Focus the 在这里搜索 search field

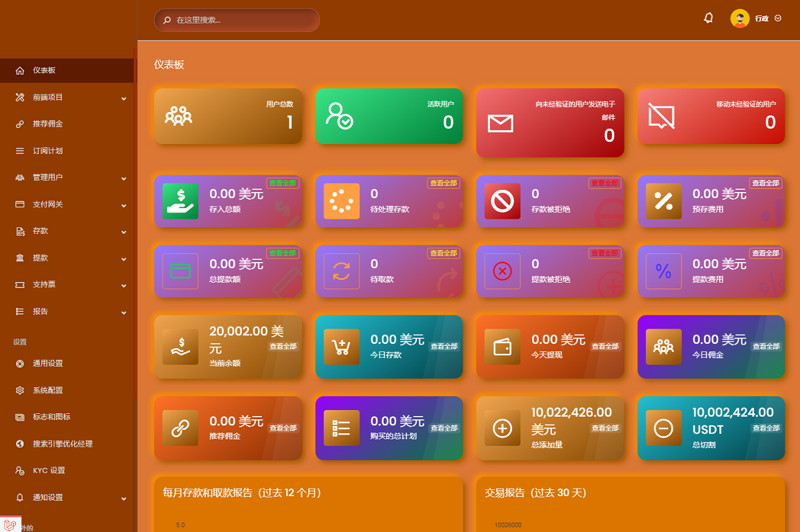(x=237, y=20)
